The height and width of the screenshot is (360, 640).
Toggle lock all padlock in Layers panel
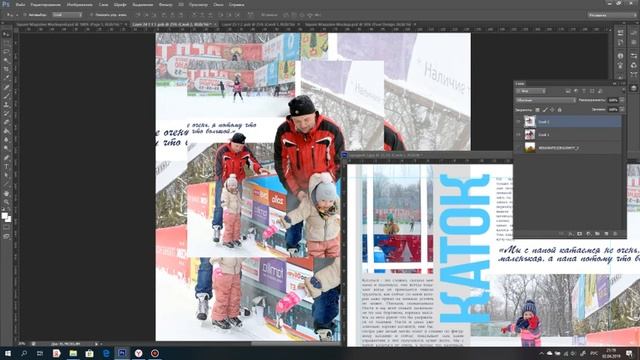560,110
